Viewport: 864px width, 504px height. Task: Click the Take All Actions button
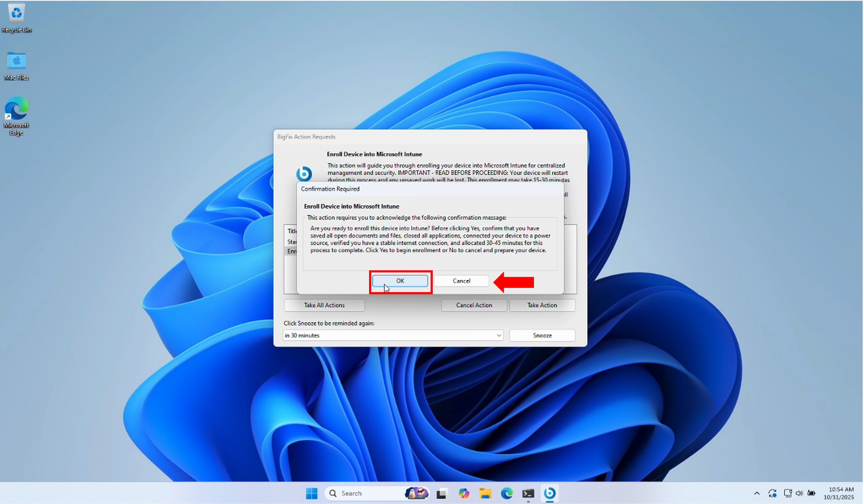[x=324, y=305]
